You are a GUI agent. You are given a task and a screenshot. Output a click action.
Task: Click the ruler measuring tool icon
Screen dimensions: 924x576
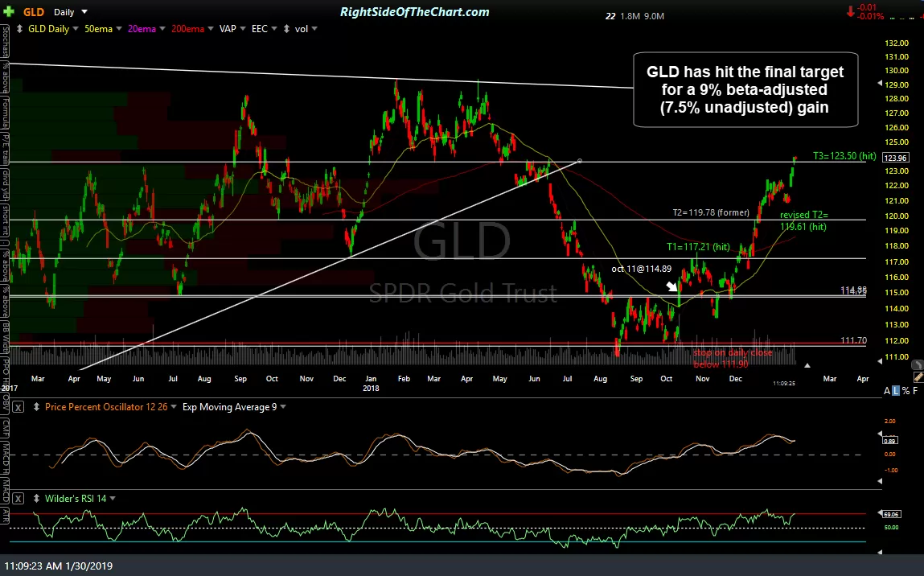click(918, 377)
